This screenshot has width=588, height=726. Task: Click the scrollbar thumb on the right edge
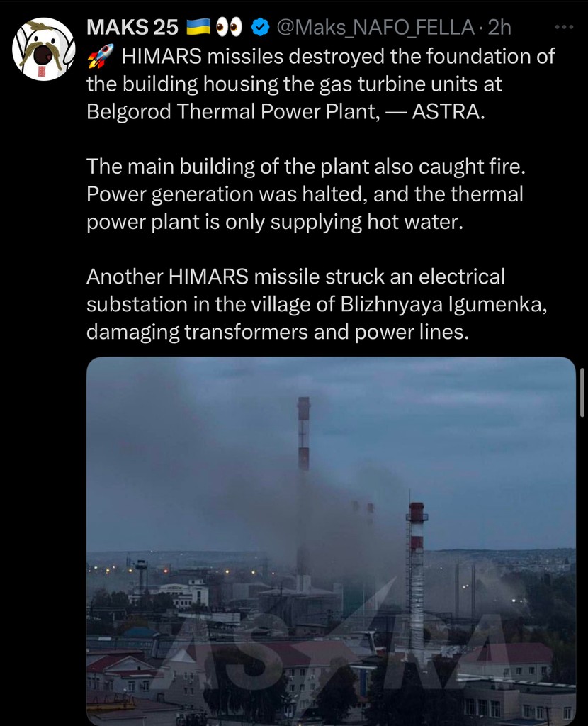coord(582,394)
